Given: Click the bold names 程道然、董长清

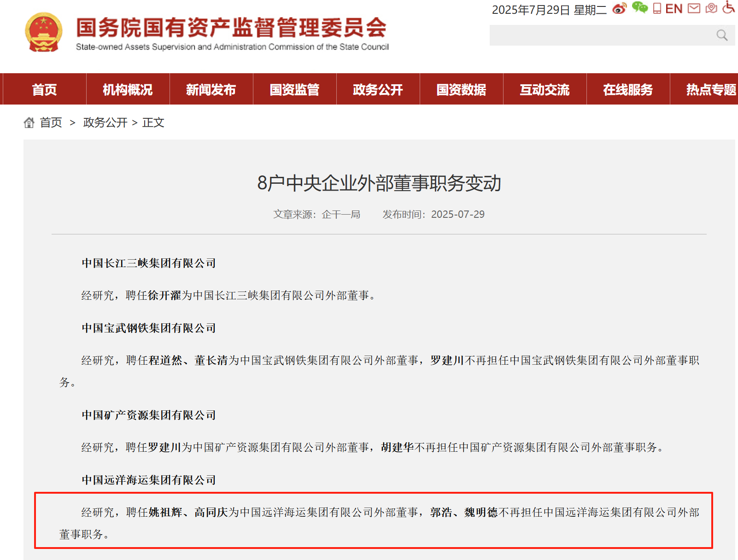Looking at the screenshot, I should click(188, 360).
